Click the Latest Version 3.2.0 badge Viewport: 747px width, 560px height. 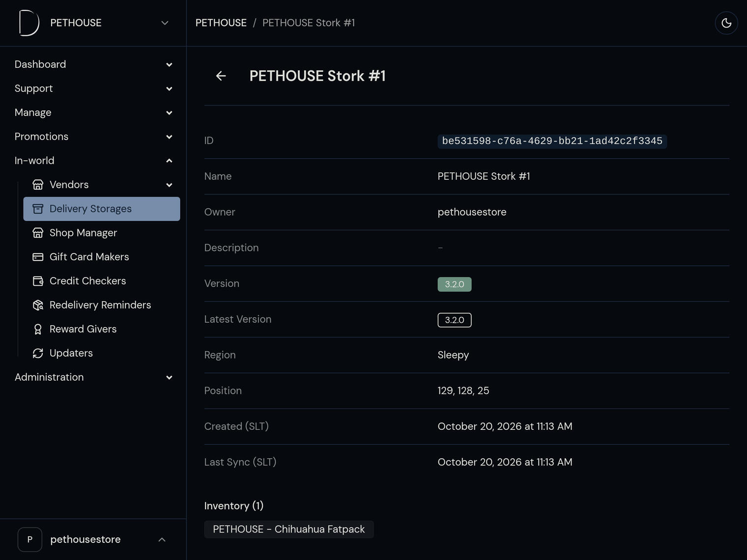point(455,320)
